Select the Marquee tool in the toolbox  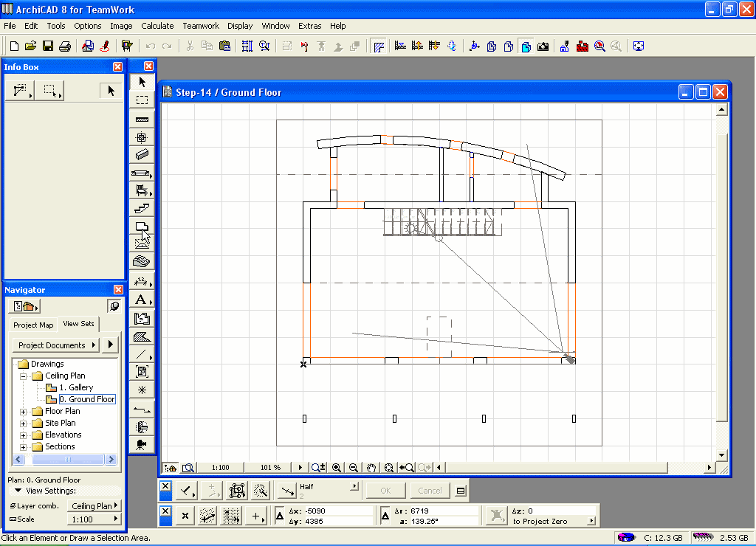[142, 100]
